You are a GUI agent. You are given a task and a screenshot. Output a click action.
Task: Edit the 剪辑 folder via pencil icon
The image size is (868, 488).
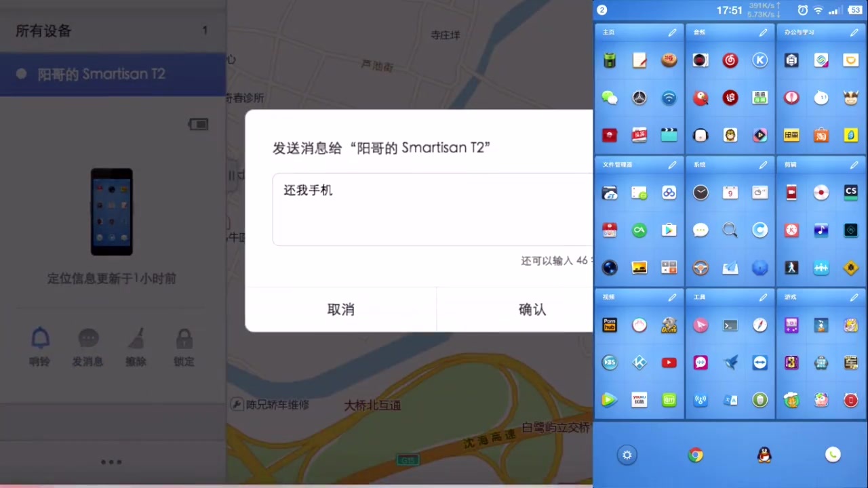tap(854, 165)
